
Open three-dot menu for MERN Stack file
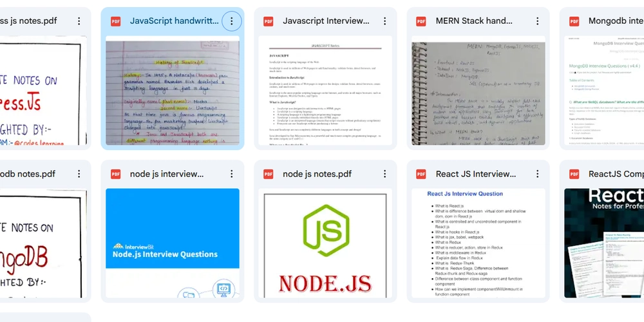537,21
